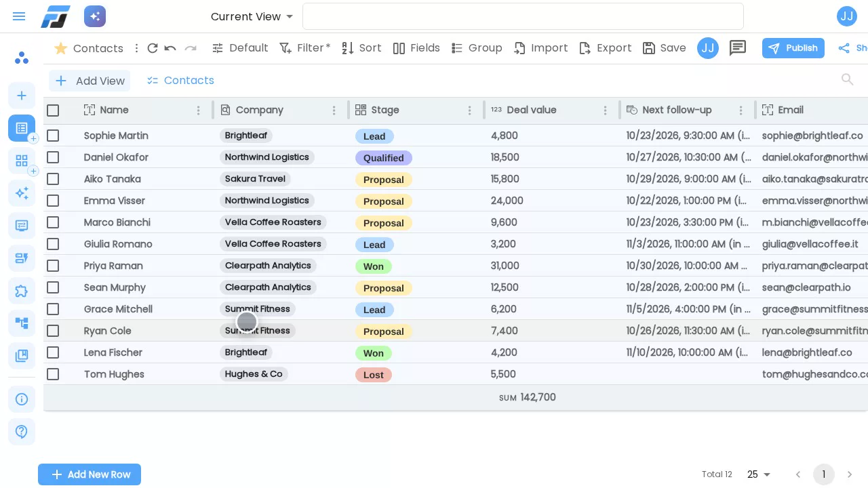
Task: Open the Default view settings
Action: pyautogui.click(x=240, y=48)
